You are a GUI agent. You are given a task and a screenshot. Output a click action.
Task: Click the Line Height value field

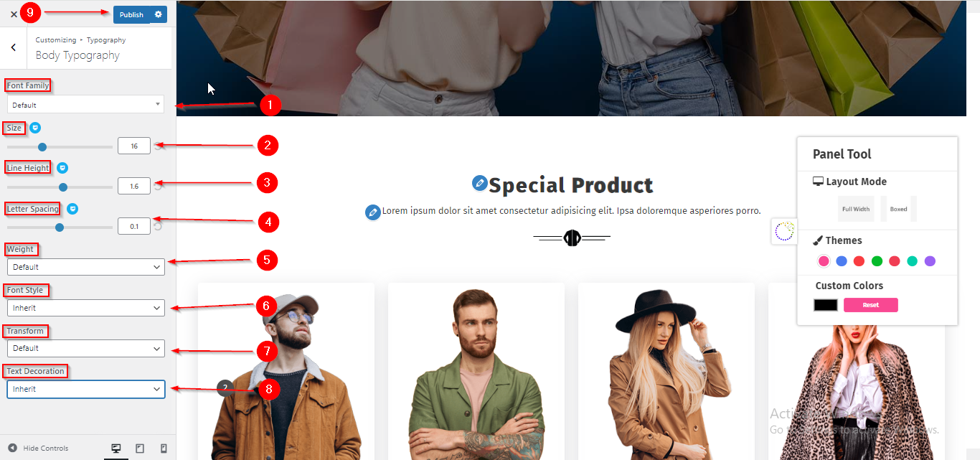[x=134, y=186]
